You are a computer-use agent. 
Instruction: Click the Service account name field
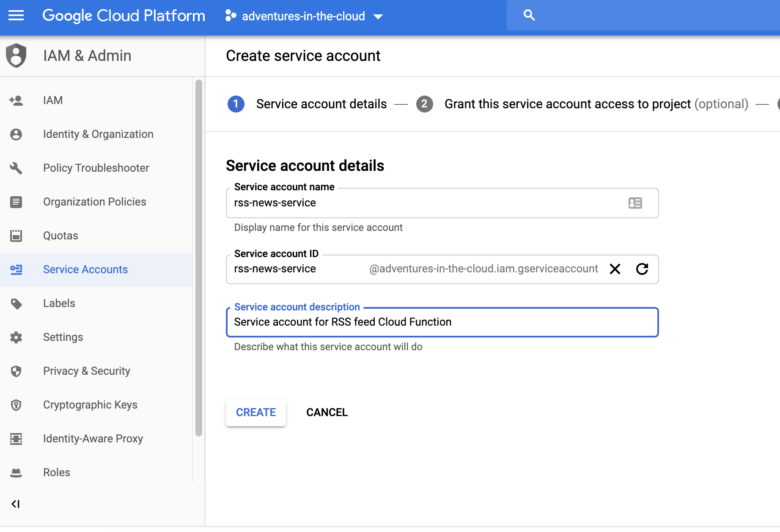click(x=427, y=203)
